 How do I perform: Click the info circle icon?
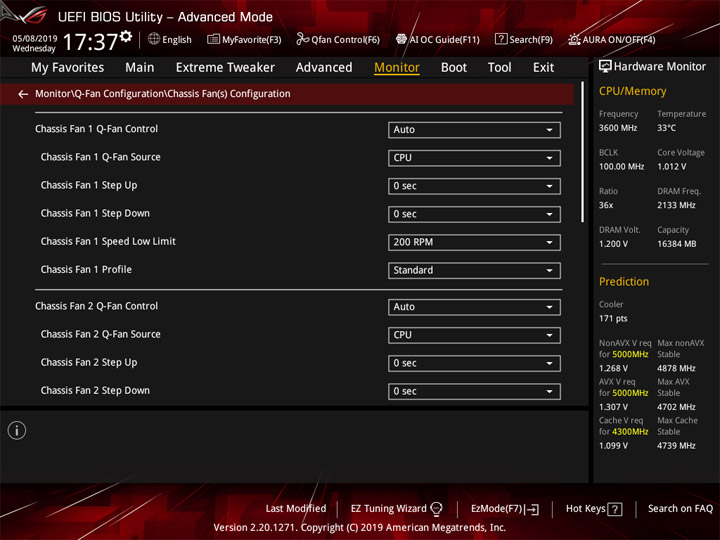point(17,431)
